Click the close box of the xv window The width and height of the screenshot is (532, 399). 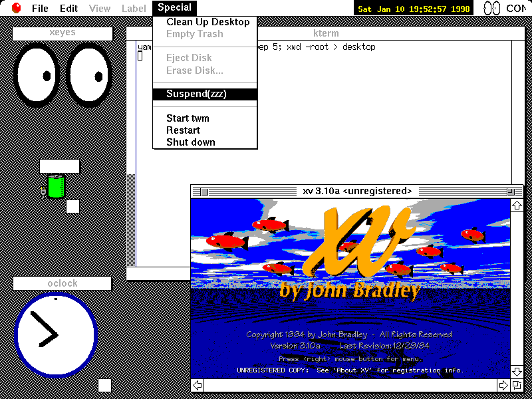coord(204,192)
